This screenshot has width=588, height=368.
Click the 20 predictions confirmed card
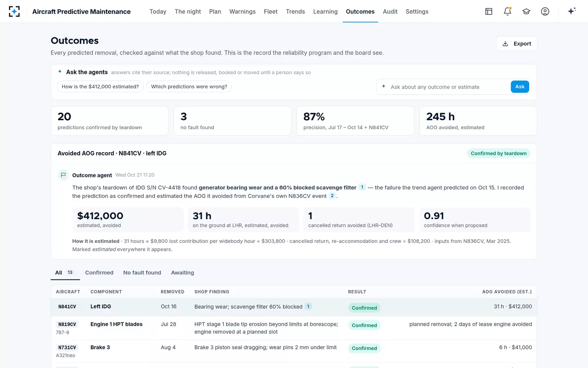coord(109,121)
